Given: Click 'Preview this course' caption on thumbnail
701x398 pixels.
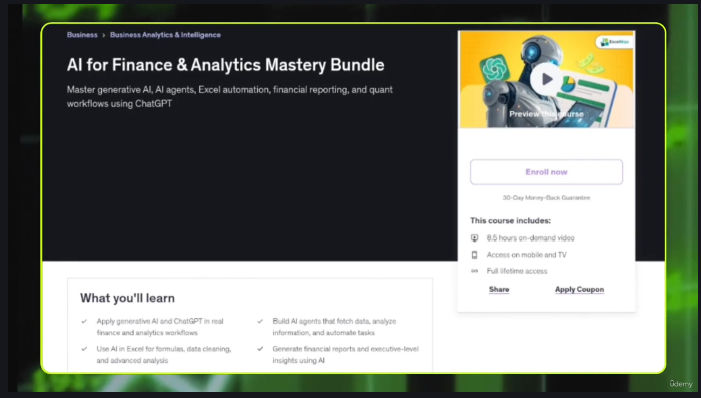Looking at the screenshot, I should [546, 114].
